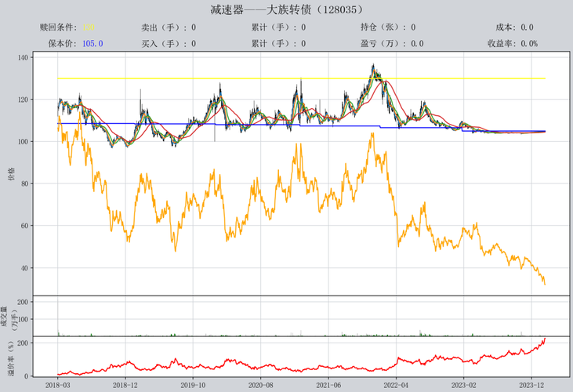The image size is (573, 392).
Task: Click the 成本：0.0 text
Action: (514, 27)
